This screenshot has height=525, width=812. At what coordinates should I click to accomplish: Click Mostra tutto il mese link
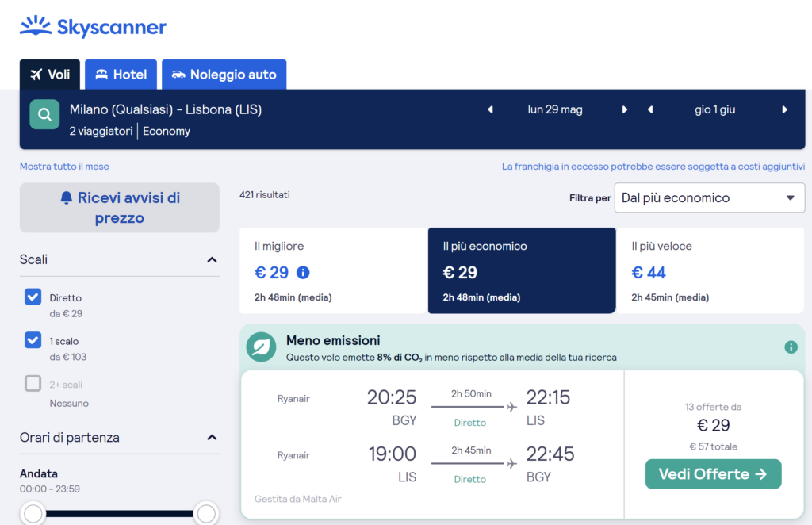point(64,167)
